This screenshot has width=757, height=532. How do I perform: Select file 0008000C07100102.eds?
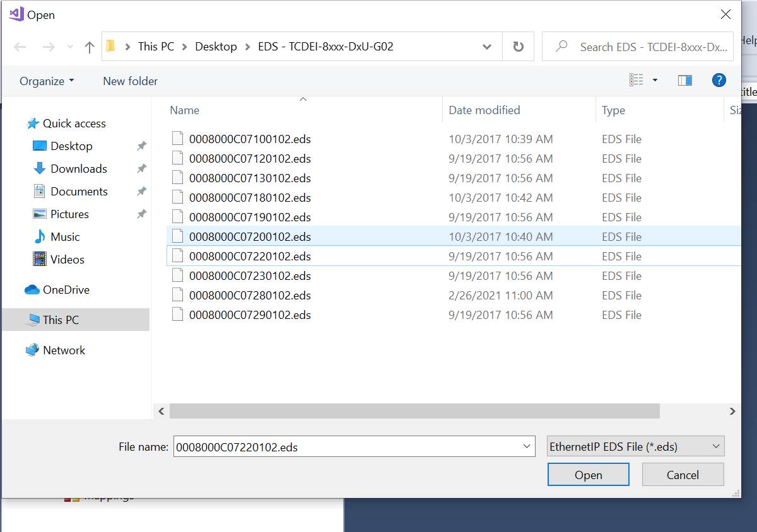[x=250, y=139]
